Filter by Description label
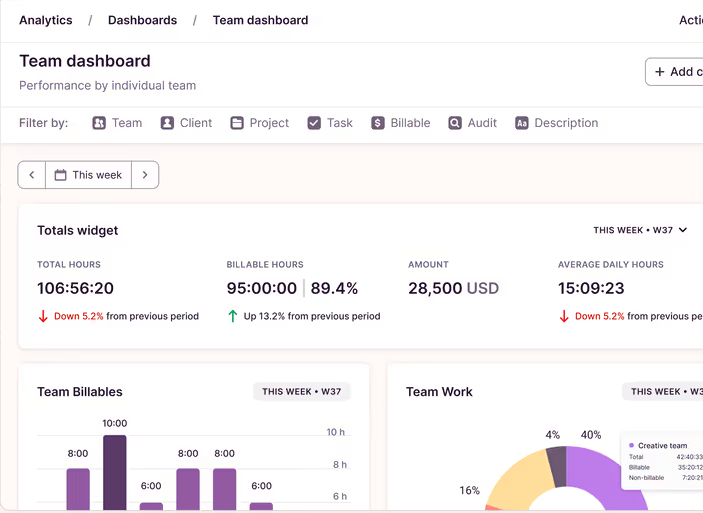Image resolution: width=703 pixels, height=513 pixels. (566, 123)
